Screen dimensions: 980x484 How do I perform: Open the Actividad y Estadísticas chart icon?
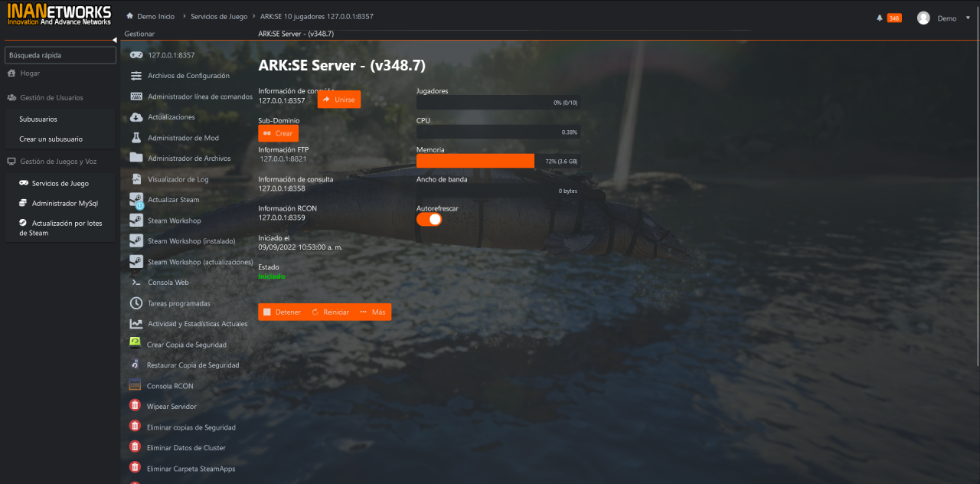[x=136, y=324]
